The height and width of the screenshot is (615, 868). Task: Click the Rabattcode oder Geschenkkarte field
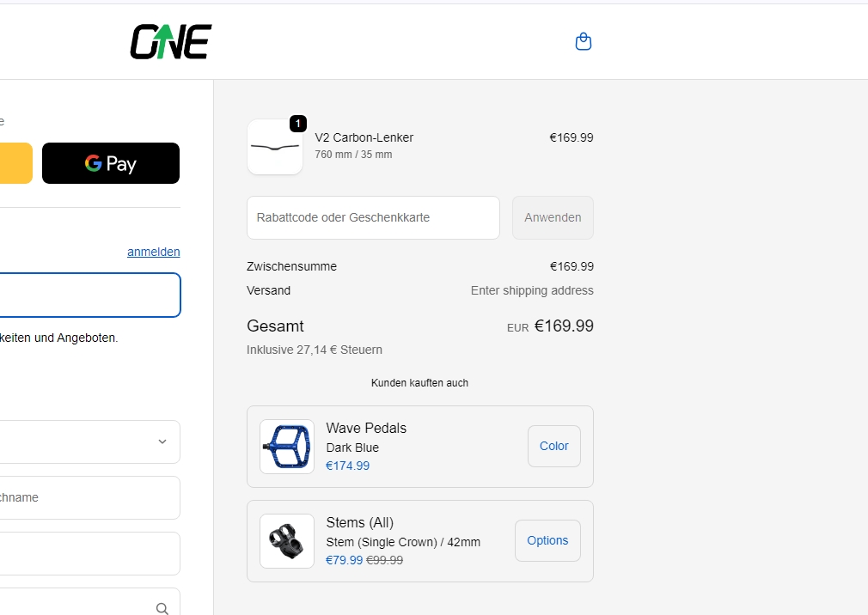click(373, 217)
